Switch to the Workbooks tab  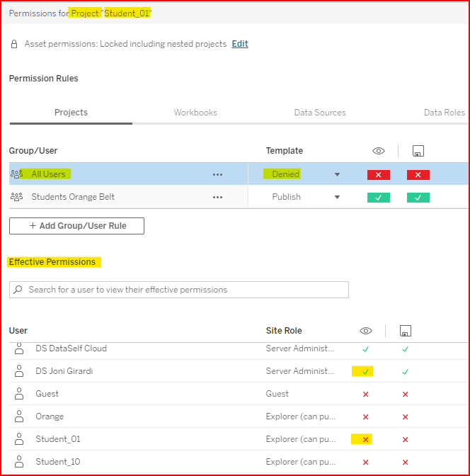(195, 113)
